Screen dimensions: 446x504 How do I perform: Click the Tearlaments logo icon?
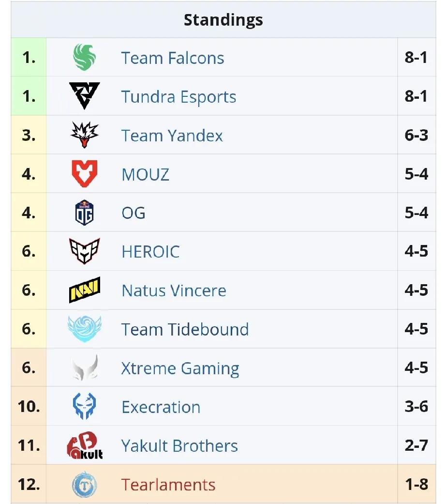tap(85, 485)
